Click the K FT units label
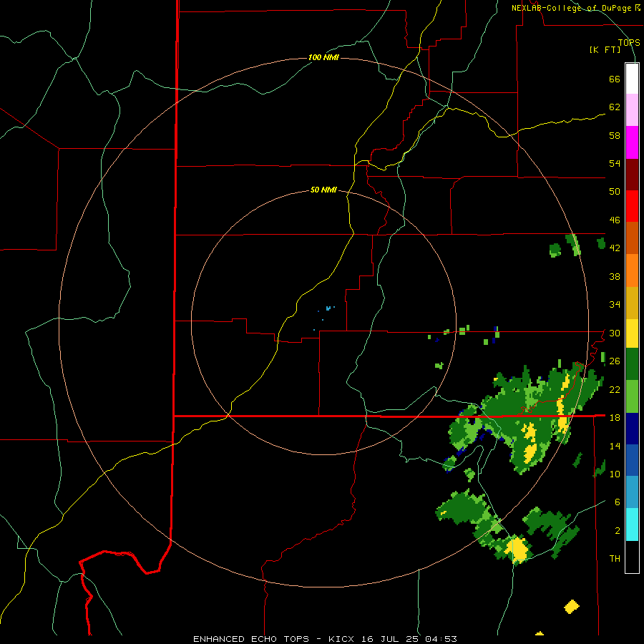Image resolution: width=644 pixels, height=644 pixels. click(x=605, y=49)
